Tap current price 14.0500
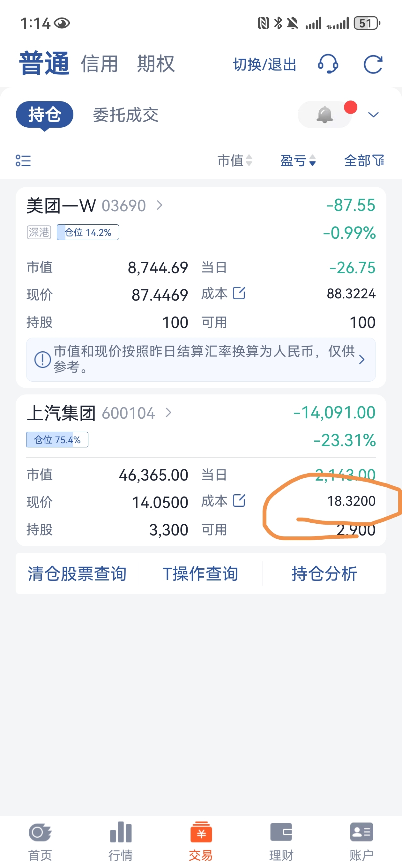402x868 pixels. click(160, 502)
